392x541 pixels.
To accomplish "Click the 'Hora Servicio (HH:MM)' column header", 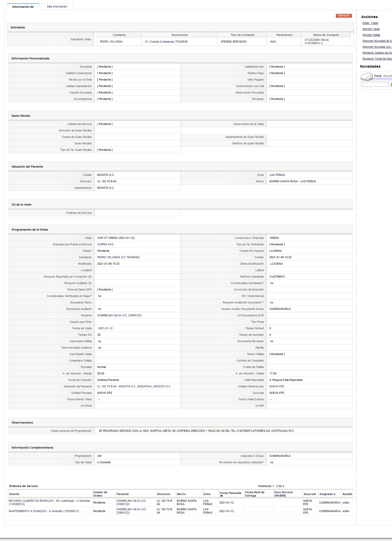I will point(283,494).
